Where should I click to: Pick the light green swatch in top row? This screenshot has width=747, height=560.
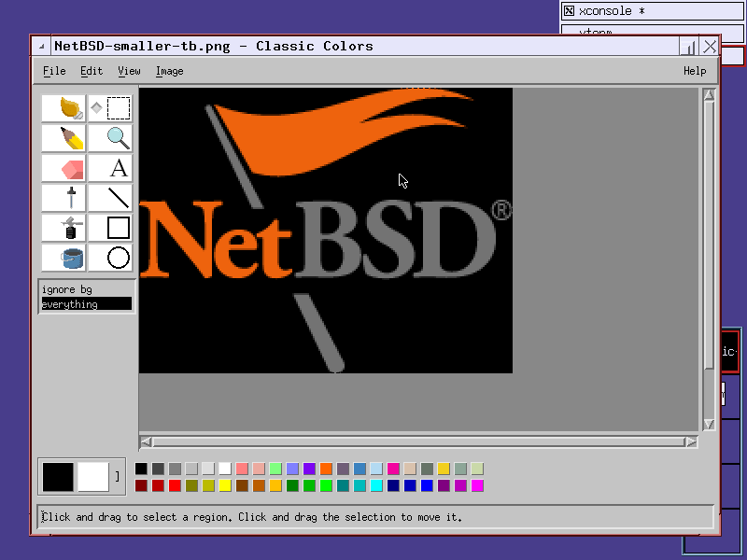pyautogui.click(x=275, y=469)
